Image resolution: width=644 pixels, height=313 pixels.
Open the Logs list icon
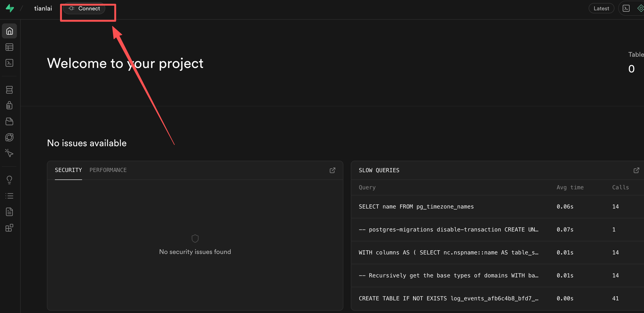point(9,196)
